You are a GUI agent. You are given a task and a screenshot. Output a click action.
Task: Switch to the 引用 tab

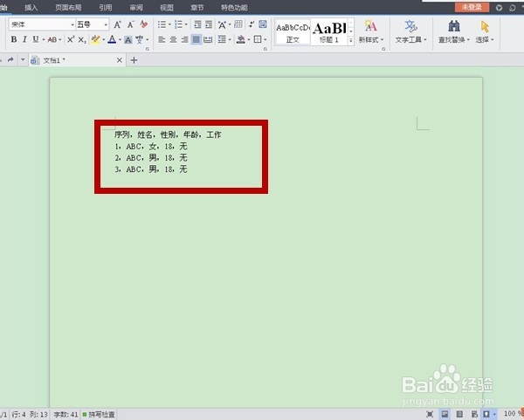coord(106,7)
